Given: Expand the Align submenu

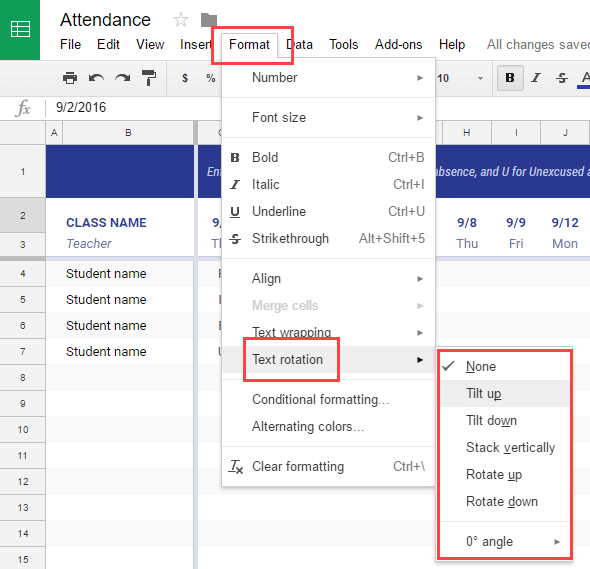Looking at the screenshot, I should tap(328, 278).
